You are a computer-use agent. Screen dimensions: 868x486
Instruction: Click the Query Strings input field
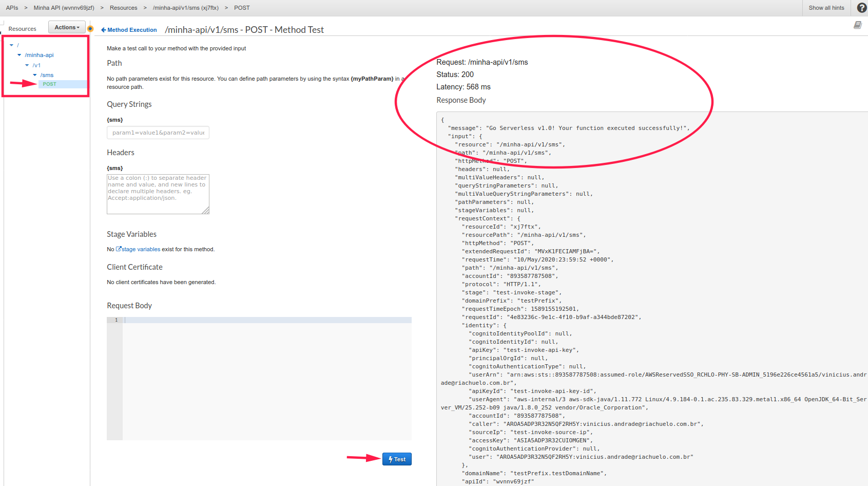click(158, 133)
